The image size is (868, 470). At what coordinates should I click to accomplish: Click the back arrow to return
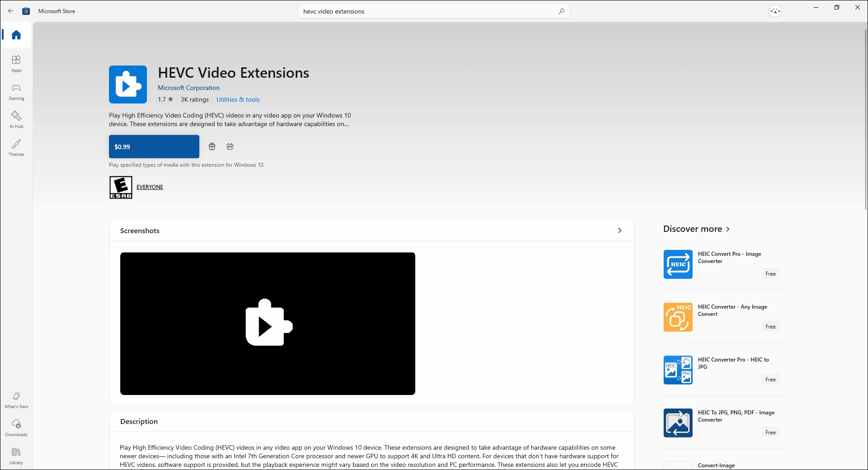[11, 11]
